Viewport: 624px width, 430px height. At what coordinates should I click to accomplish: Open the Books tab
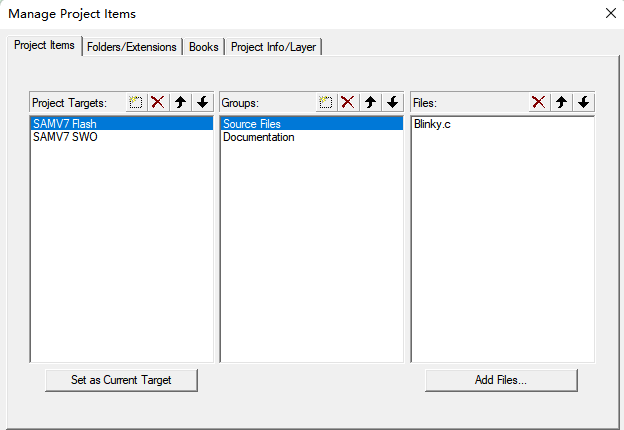pos(204,47)
